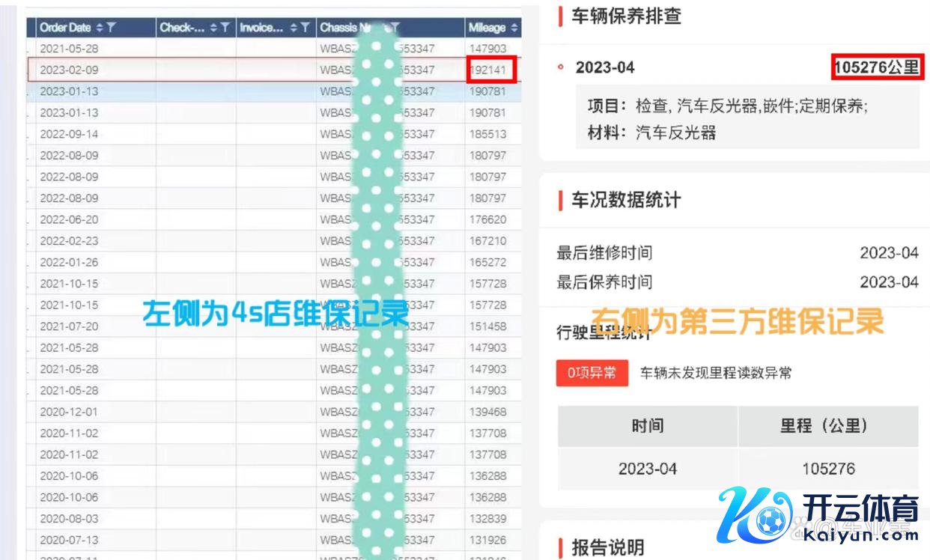Open the 车况数据统计 section heading

[x=626, y=201]
